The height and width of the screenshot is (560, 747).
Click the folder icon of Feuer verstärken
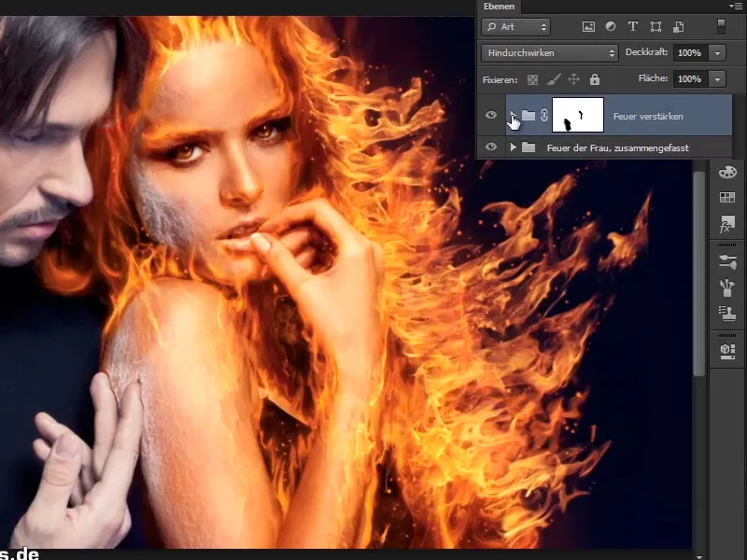(x=528, y=115)
